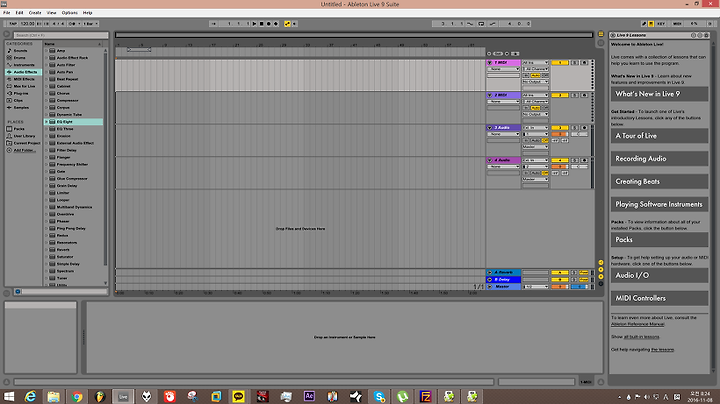The image size is (720, 404).
Task: Toggle Follow playback in the transport bar
Action: (x=214, y=24)
